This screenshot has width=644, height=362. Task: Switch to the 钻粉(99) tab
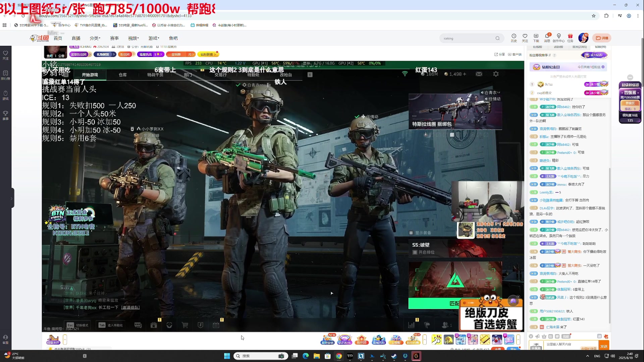(x=600, y=47)
